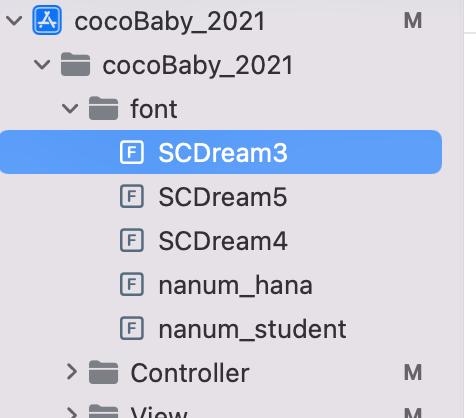Collapse the font folder
The width and height of the screenshot is (476, 418).
coord(70,109)
